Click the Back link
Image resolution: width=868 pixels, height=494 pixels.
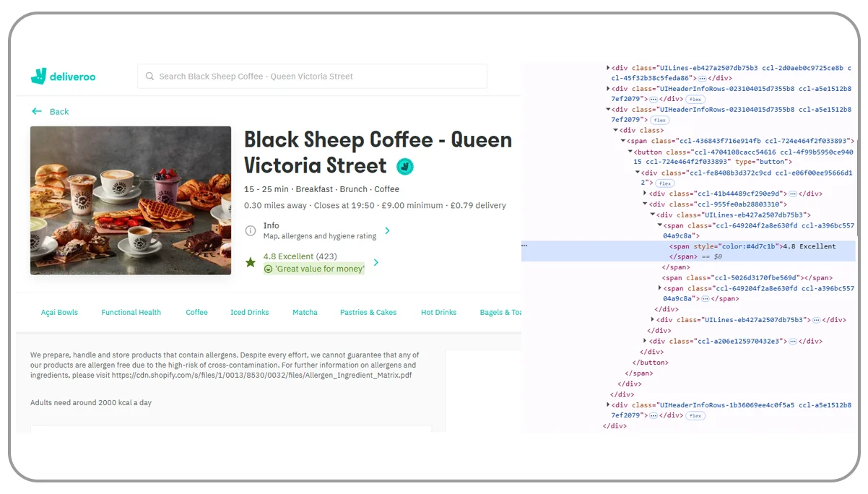pos(61,112)
